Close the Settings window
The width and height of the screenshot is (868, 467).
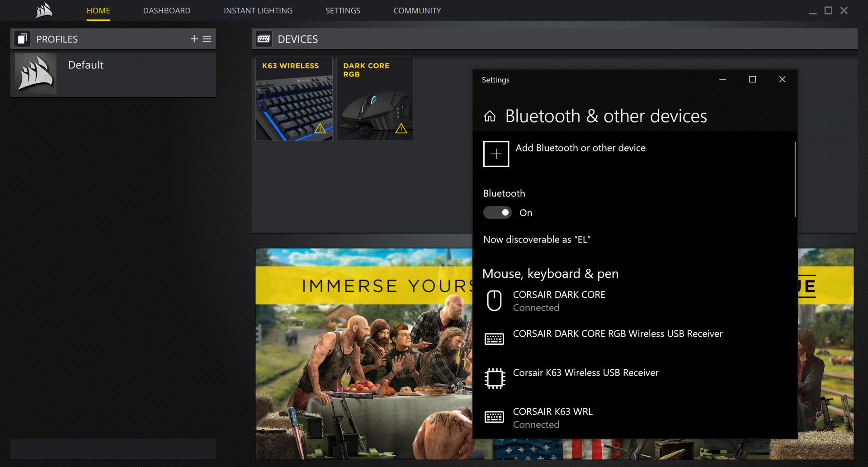coord(782,79)
